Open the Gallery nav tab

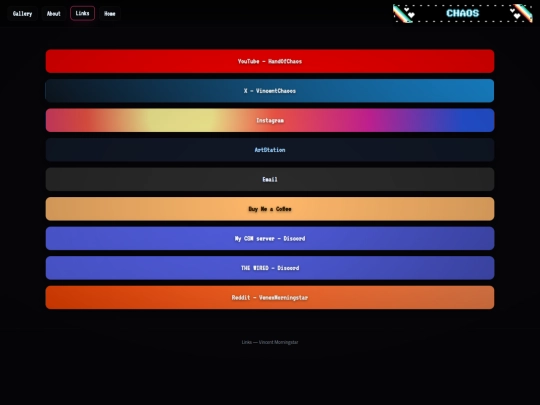click(x=22, y=14)
